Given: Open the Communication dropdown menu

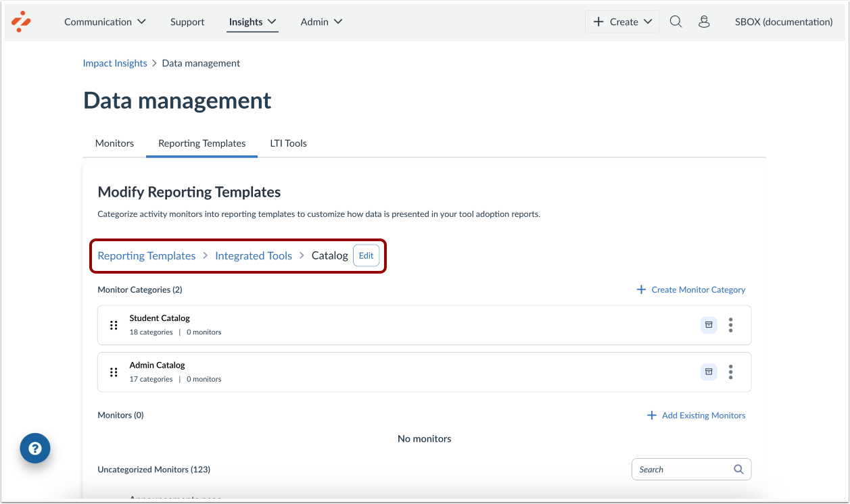Looking at the screenshot, I should click(x=105, y=21).
